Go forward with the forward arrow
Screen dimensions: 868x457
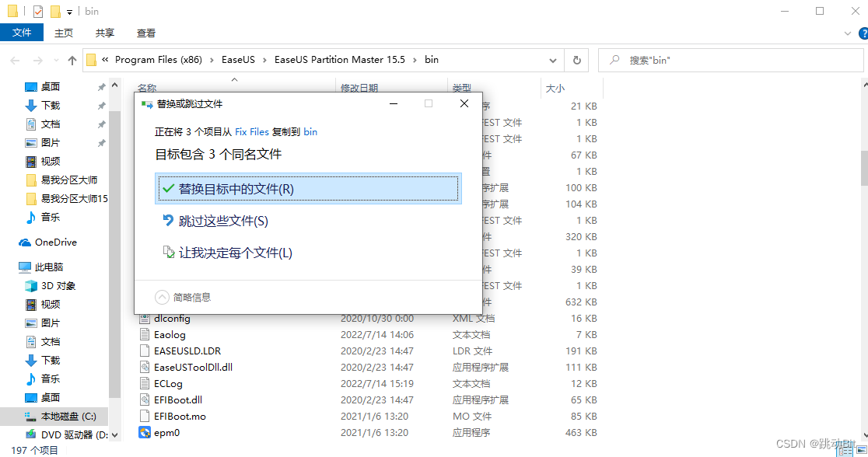[x=37, y=61]
